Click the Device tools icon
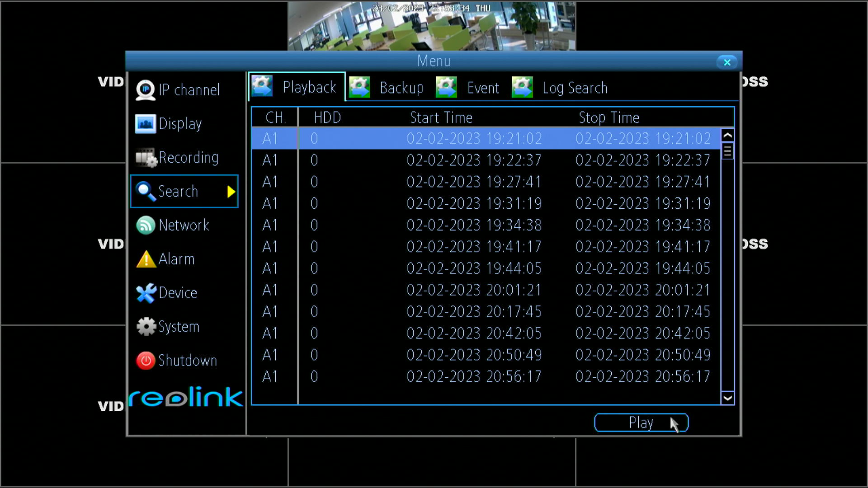This screenshot has height=488, width=868. (x=146, y=293)
